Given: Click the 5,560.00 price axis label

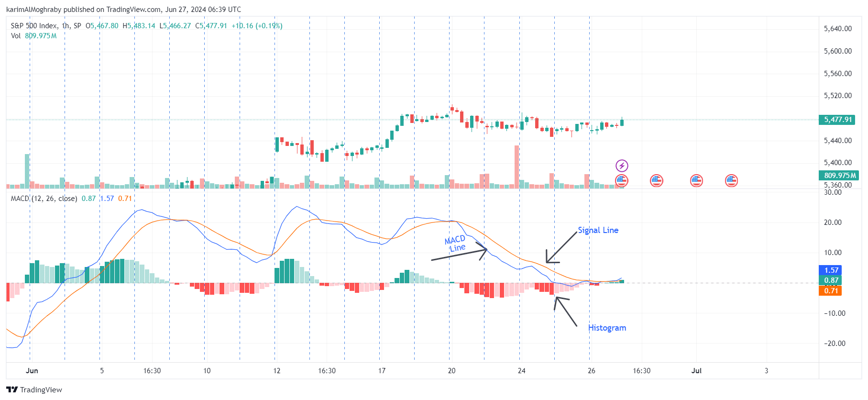Looking at the screenshot, I should click(838, 74).
